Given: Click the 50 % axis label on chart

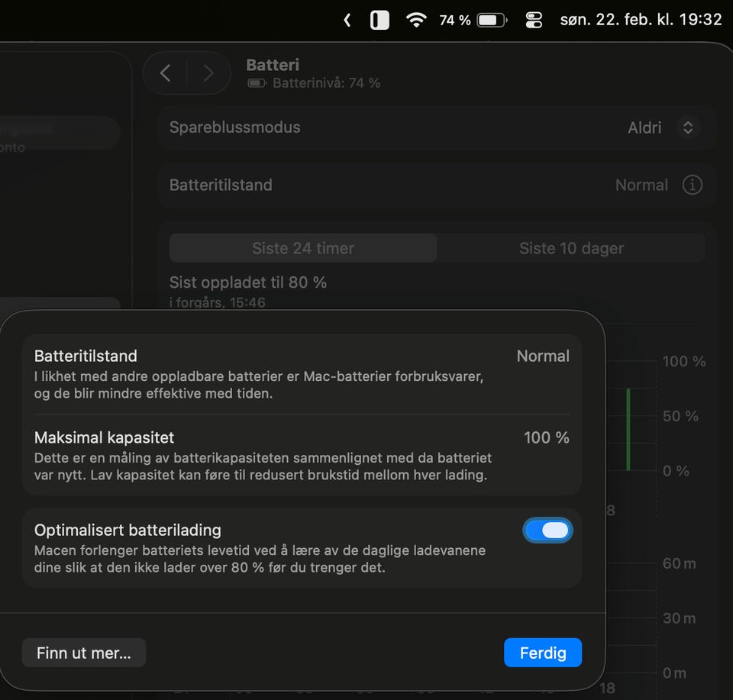Looking at the screenshot, I should click(680, 416).
